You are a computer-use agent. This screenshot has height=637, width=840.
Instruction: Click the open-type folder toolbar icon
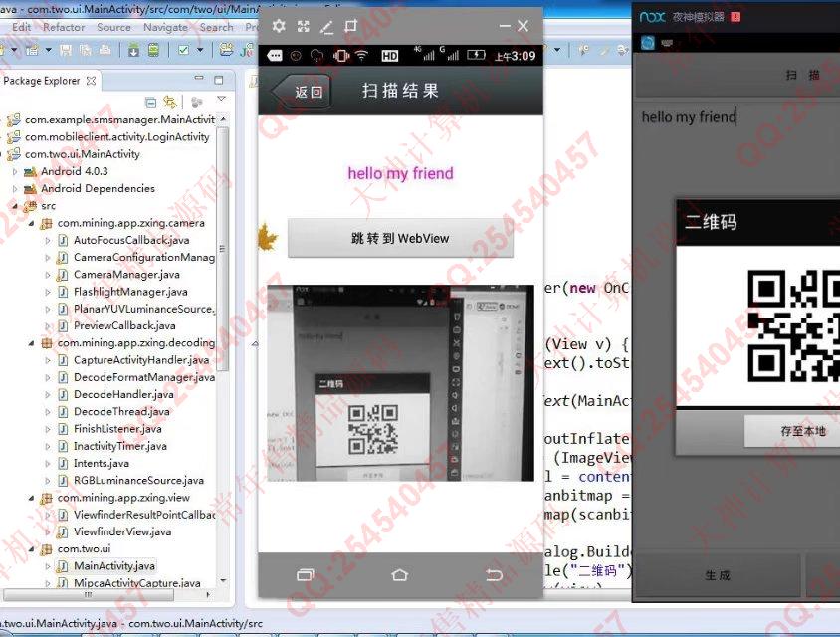[226, 50]
